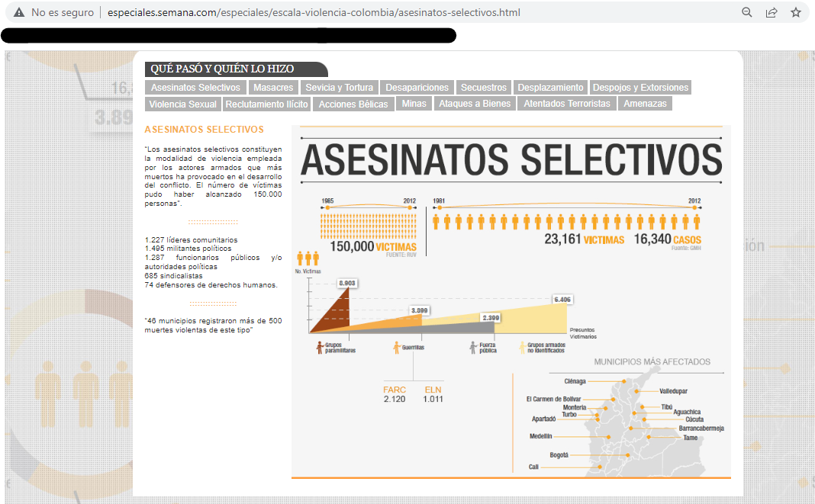Click the Bogotá map label
Viewport: 815px width, 504px height.
coord(559,455)
